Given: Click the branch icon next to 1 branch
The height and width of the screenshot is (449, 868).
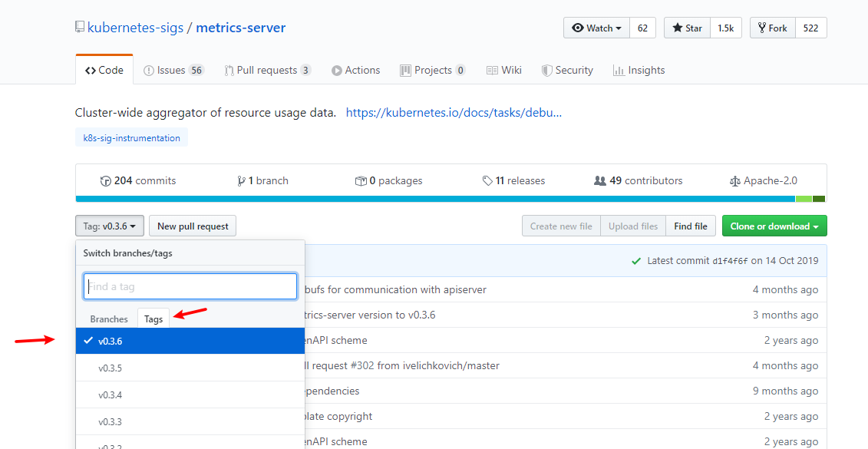Looking at the screenshot, I should click(x=242, y=180).
